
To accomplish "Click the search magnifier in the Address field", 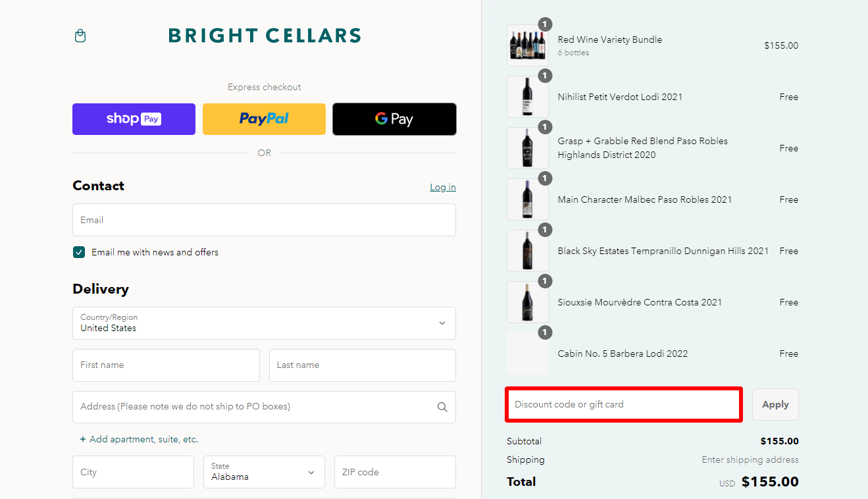I will (442, 407).
